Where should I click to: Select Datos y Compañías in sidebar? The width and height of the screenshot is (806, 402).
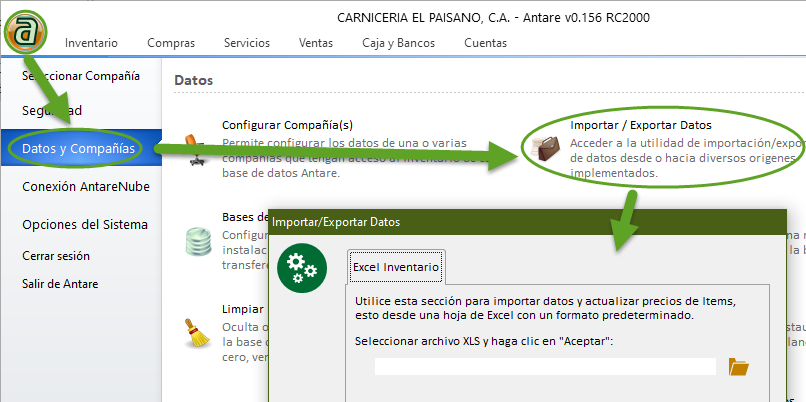click(x=80, y=148)
